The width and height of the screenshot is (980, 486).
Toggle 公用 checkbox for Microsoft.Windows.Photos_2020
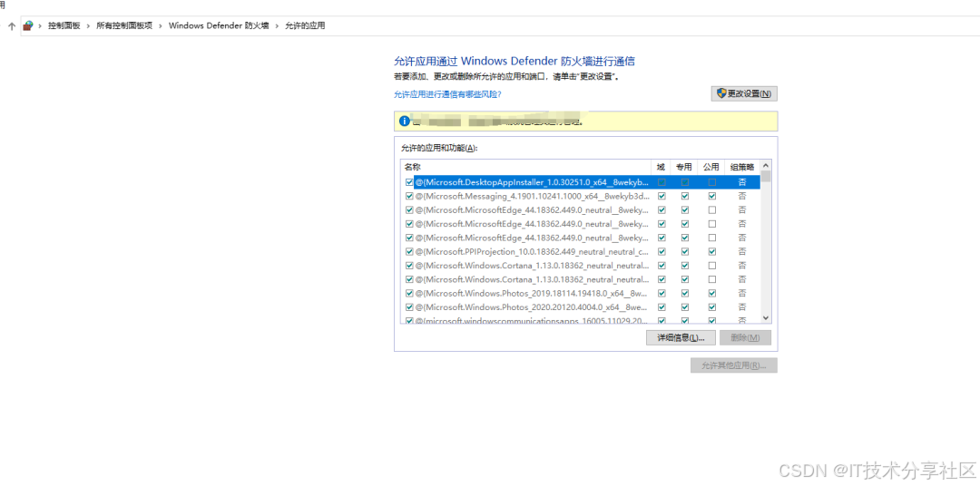712,307
